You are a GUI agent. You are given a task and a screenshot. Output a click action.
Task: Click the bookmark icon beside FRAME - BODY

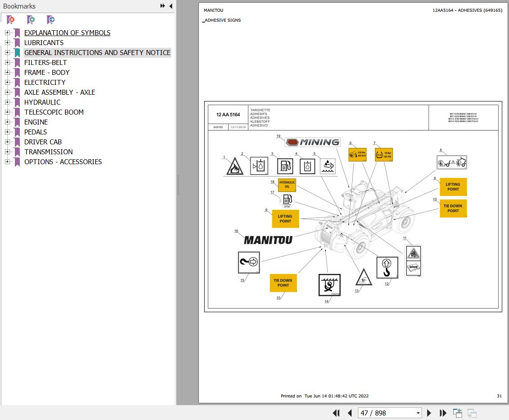pyautogui.click(x=17, y=73)
